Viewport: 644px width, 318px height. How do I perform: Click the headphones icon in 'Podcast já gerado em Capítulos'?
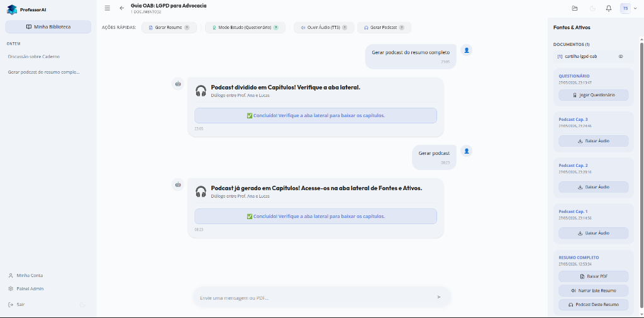(x=201, y=191)
